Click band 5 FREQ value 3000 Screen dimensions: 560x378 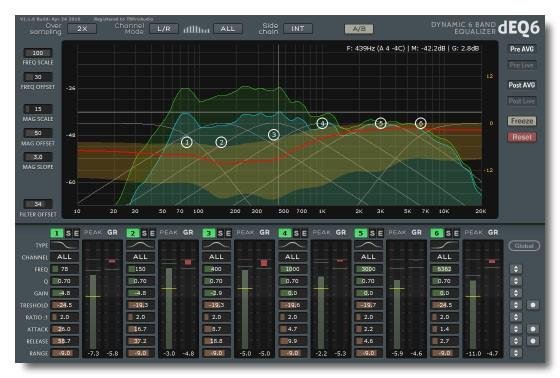pos(369,269)
